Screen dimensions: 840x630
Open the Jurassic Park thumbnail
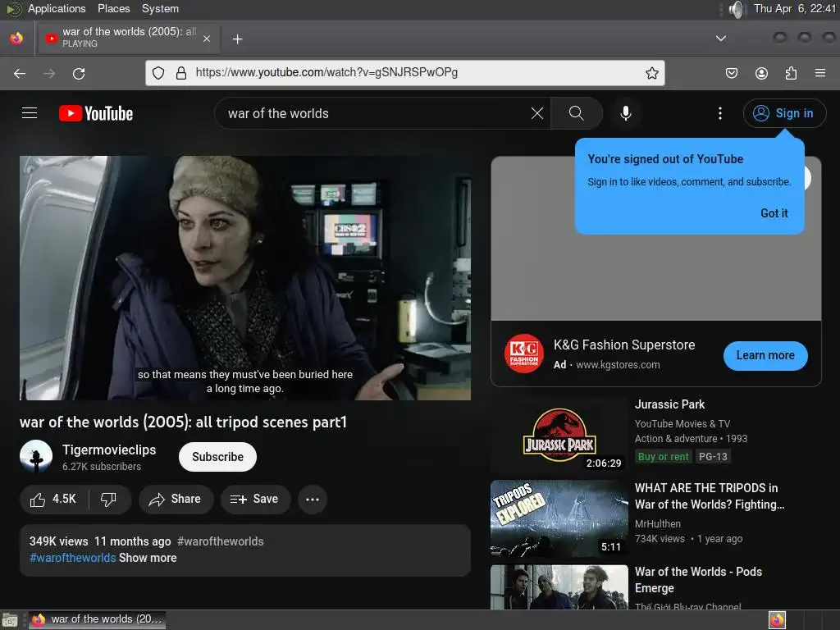(559, 434)
